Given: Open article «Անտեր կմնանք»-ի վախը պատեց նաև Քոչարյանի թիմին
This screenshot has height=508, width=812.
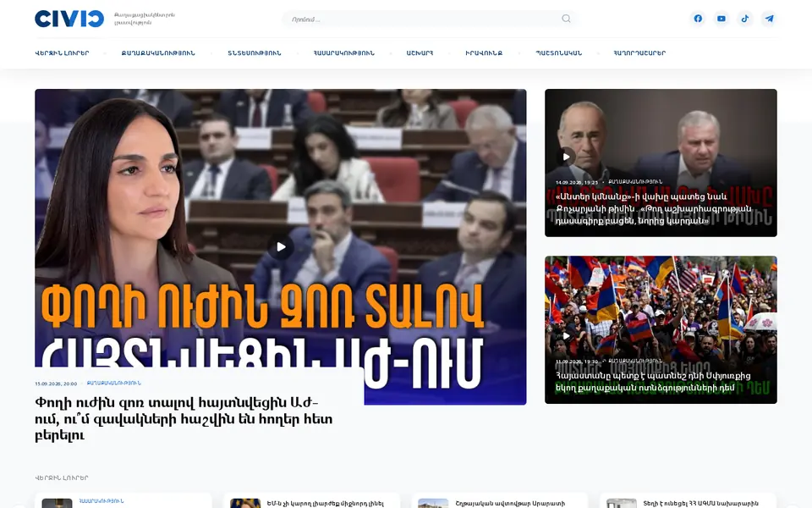Looking at the screenshot, I should point(653,209).
